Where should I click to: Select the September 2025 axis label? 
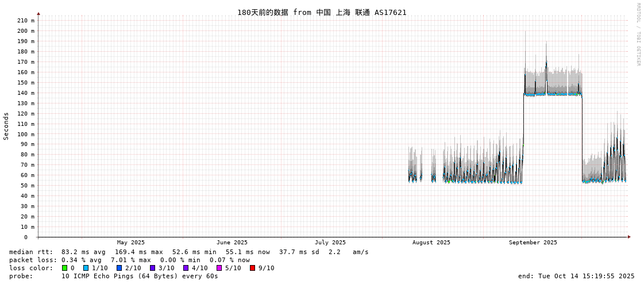pyautogui.click(x=533, y=243)
